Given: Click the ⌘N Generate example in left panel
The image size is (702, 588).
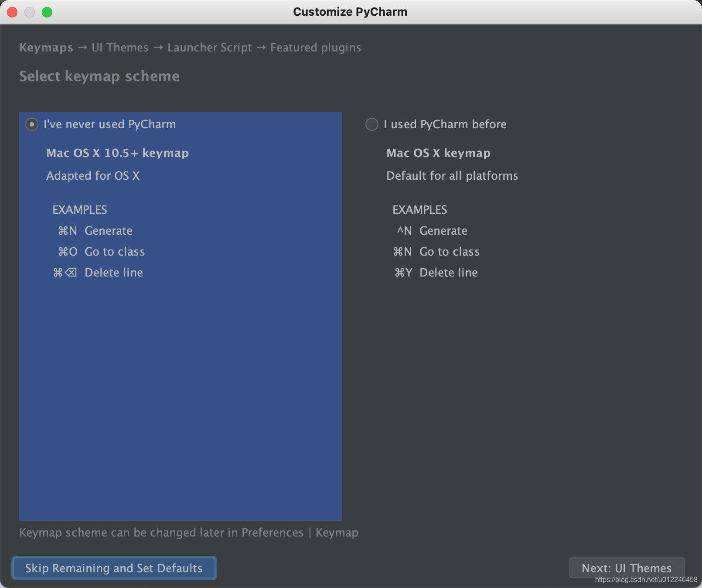Looking at the screenshot, I should 95,231.
